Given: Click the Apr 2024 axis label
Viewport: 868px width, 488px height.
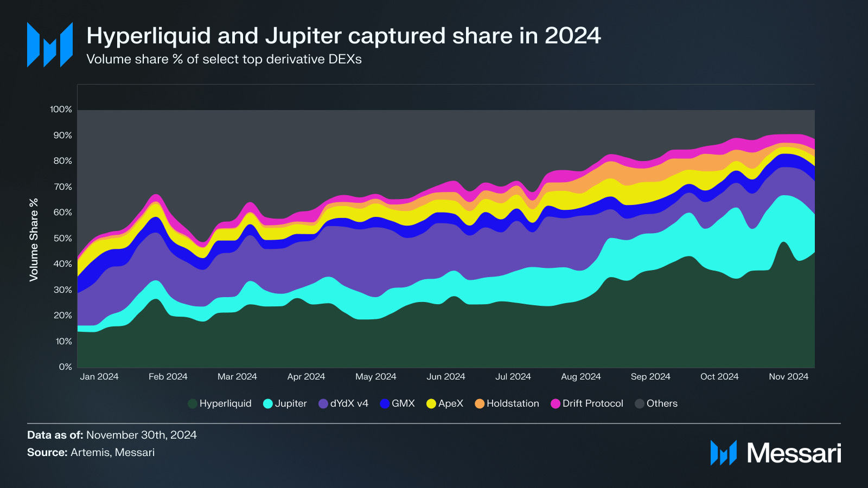Looking at the screenshot, I should click(x=306, y=377).
